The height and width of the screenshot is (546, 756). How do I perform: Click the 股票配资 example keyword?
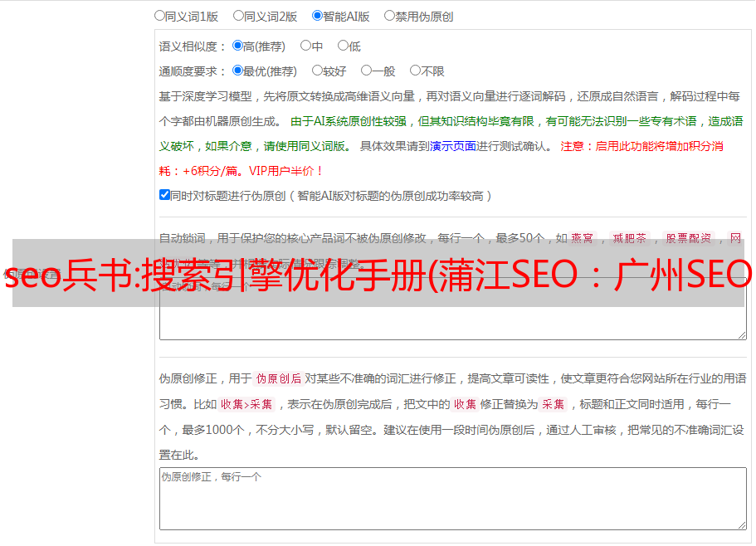click(689, 238)
